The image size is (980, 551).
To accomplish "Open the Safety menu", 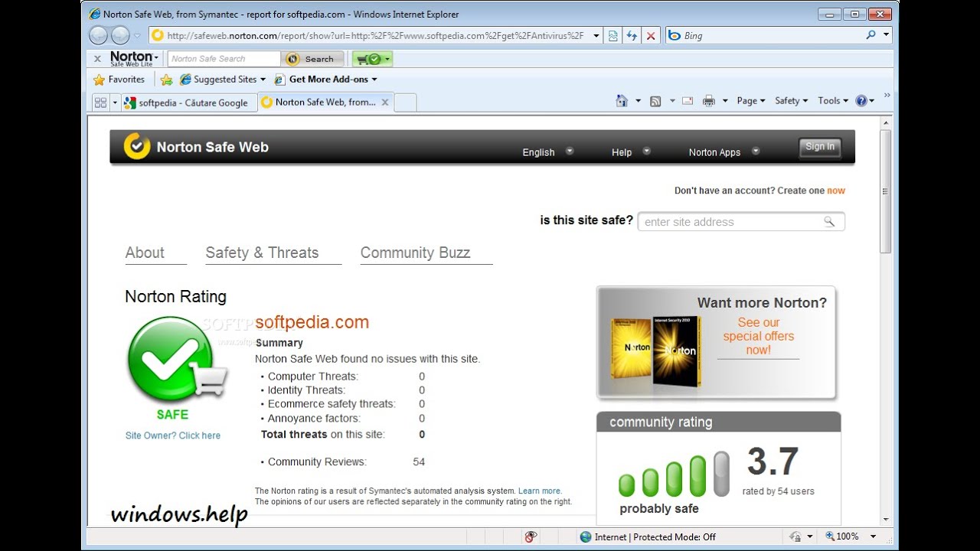I will pos(791,101).
